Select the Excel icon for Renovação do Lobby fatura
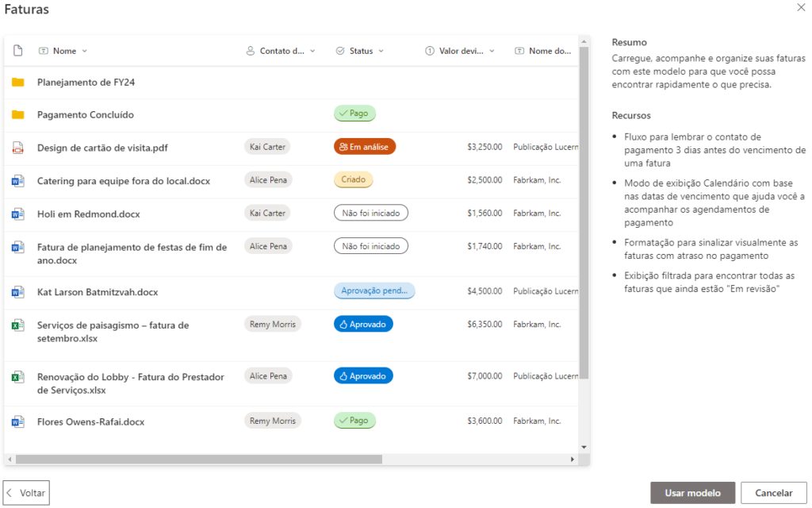Image resolution: width=812 pixels, height=508 pixels. pyautogui.click(x=18, y=376)
